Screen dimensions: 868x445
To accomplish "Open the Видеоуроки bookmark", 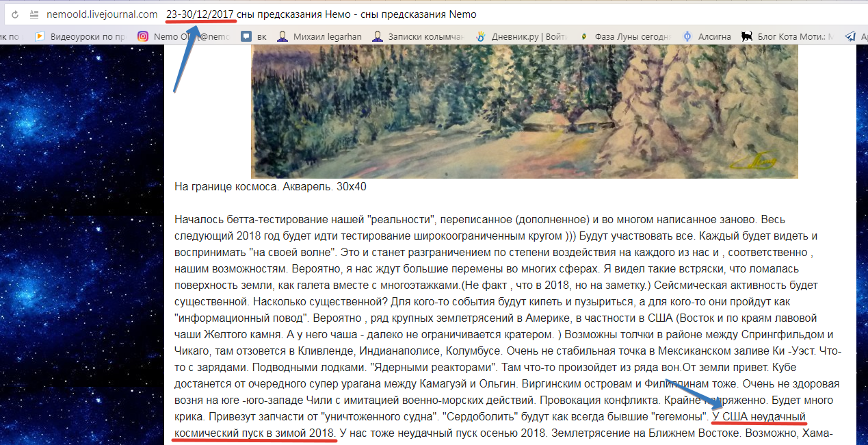I will [81, 37].
